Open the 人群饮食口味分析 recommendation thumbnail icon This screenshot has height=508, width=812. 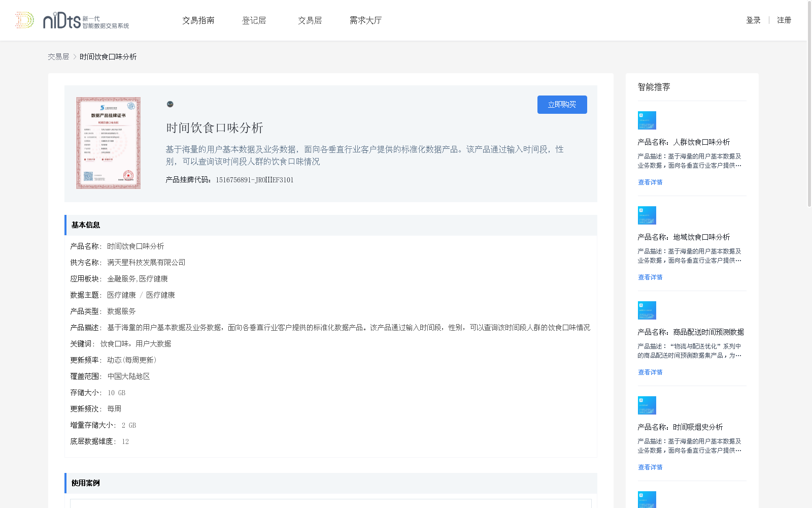click(x=647, y=120)
